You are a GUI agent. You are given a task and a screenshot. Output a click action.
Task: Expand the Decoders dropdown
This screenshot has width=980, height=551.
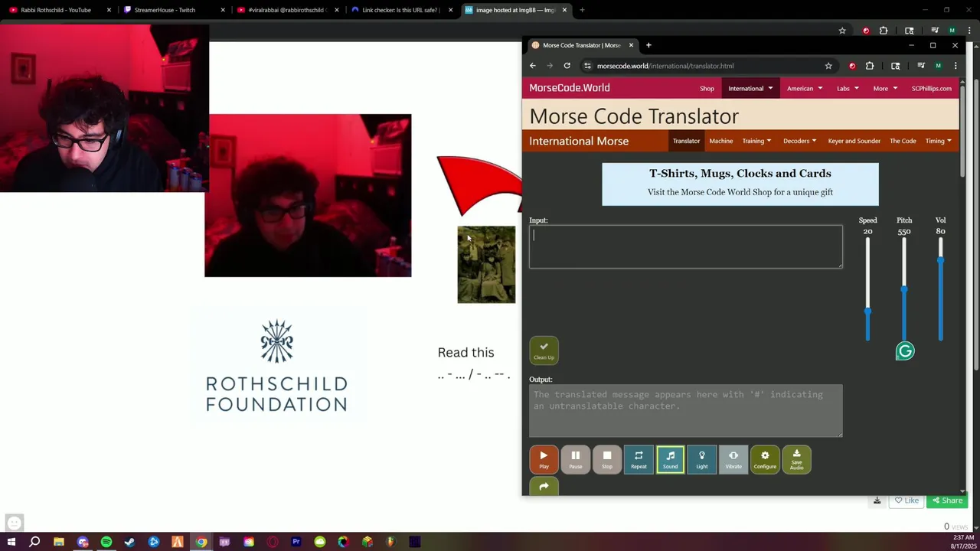(x=799, y=141)
